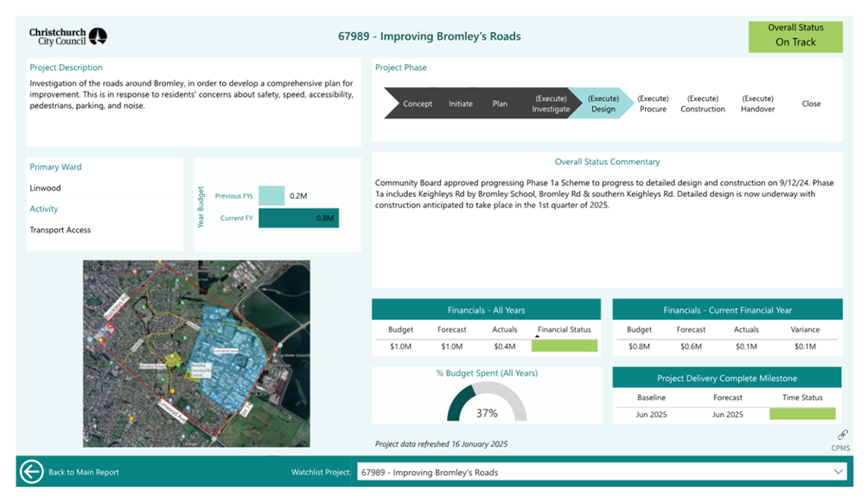
Task: Click the green Time Status indicator
Action: pos(801,414)
